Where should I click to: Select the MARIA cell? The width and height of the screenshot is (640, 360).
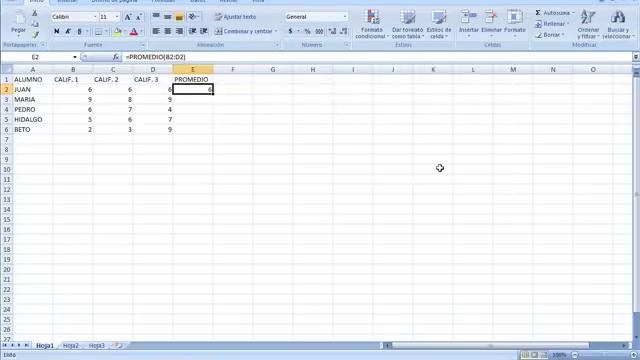[x=33, y=99]
